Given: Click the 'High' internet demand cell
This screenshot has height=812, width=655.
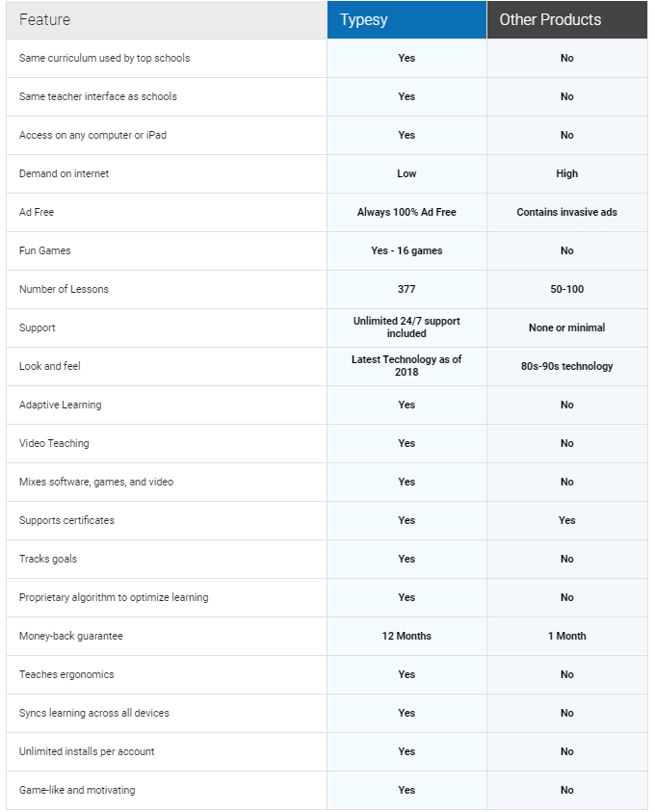Looking at the screenshot, I should point(567,173).
